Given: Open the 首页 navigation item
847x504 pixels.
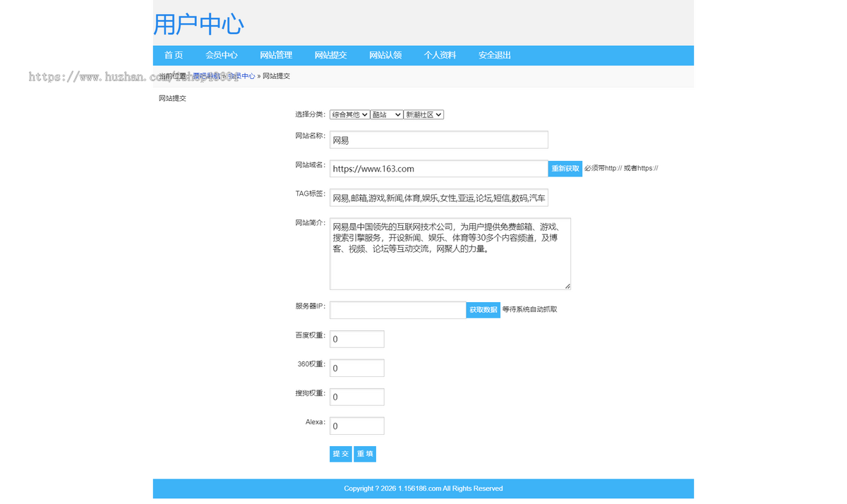Looking at the screenshot, I should point(174,55).
